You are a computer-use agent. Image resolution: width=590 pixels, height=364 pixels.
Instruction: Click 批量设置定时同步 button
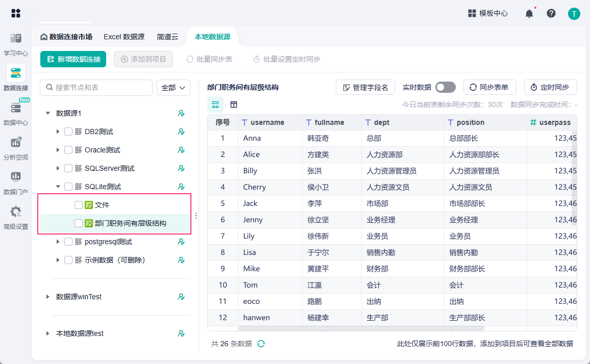pyautogui.click(x=287, y=60)
